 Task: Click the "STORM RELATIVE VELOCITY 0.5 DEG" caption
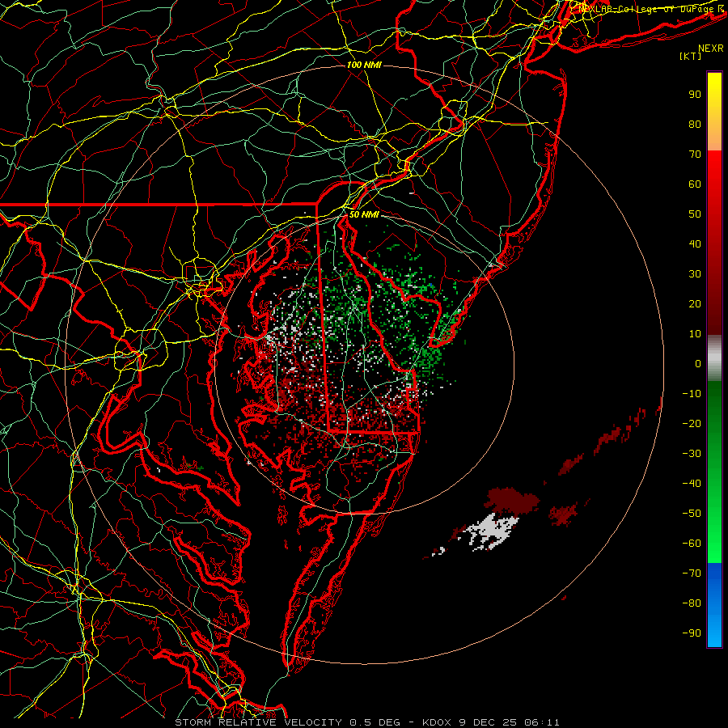click(x=287, y=722)
